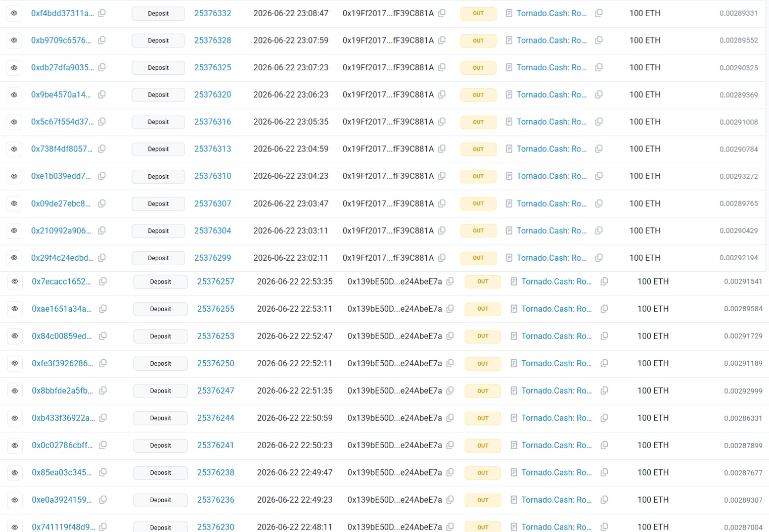Preview transaction 0xe0a3924159... with eye icon
Image resolution: width=769 pixels, height=532 pixels.
click(x=15, y=500)
